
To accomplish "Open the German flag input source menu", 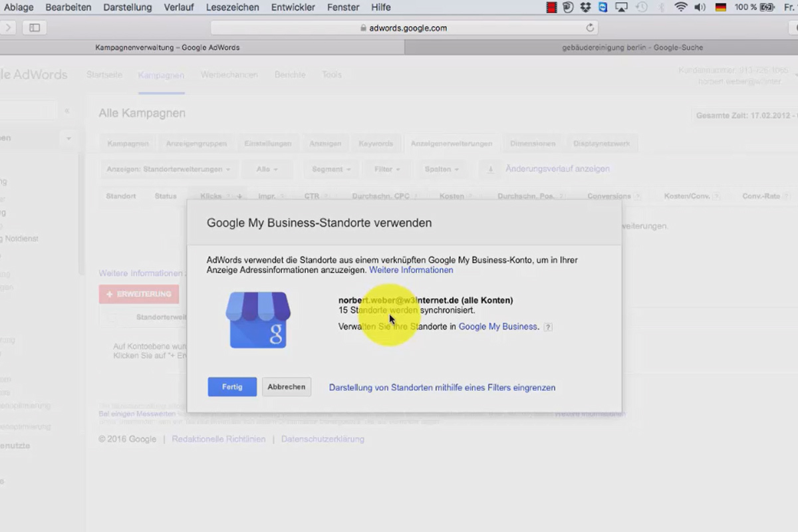I will 721,7.
